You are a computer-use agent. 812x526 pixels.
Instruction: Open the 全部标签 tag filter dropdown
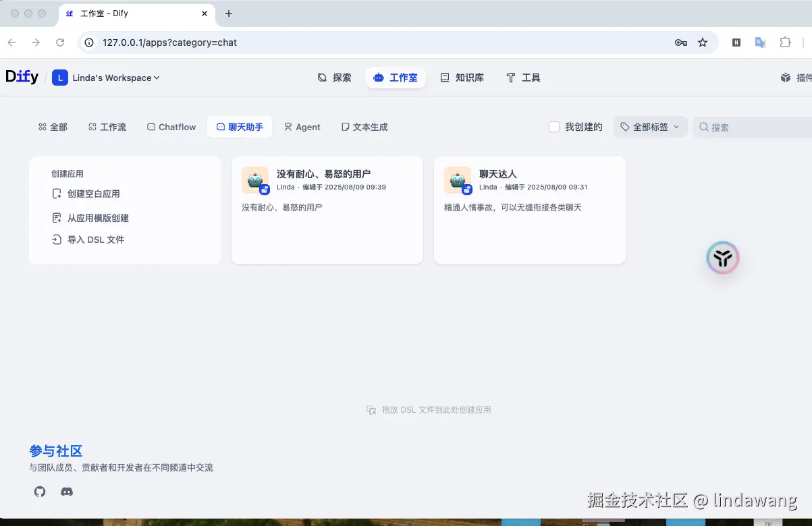point(649,126)
